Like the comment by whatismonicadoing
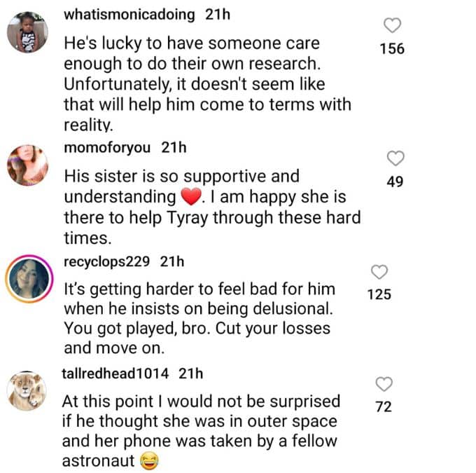 tap(394, 26)
